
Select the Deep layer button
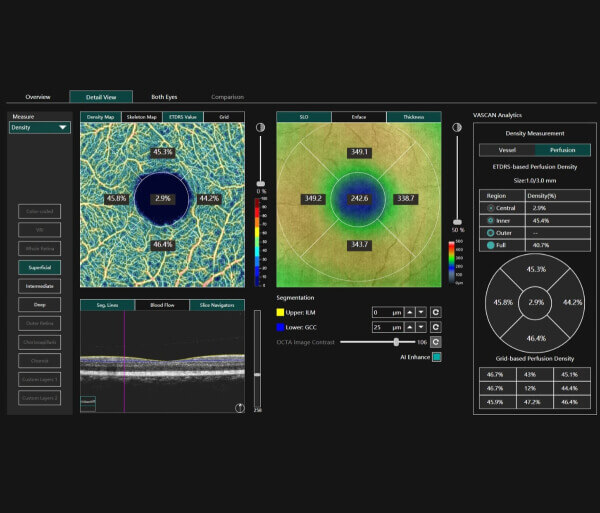(x=40, y=304)
